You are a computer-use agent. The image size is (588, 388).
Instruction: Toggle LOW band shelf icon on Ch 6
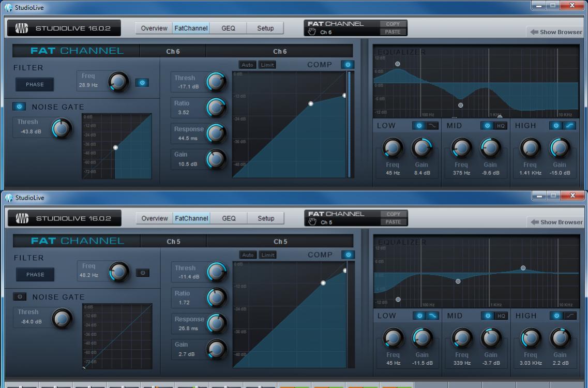tap(432, 126)
